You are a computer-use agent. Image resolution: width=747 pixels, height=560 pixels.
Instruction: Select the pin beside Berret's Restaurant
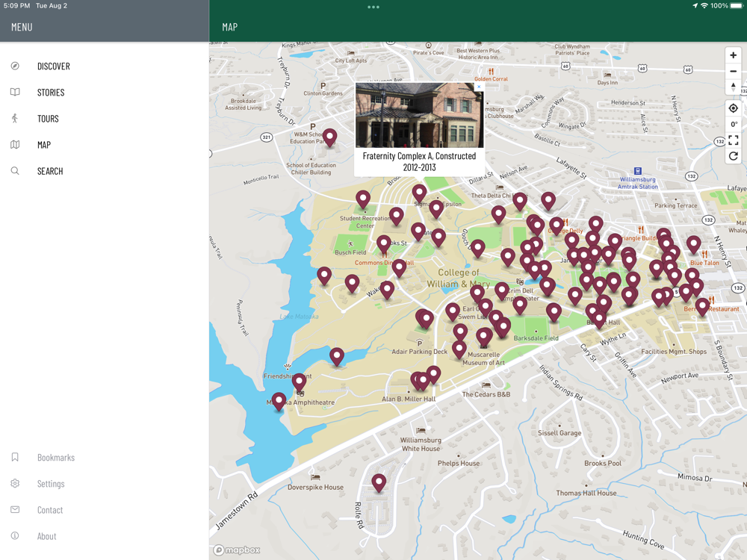(702, 307)
